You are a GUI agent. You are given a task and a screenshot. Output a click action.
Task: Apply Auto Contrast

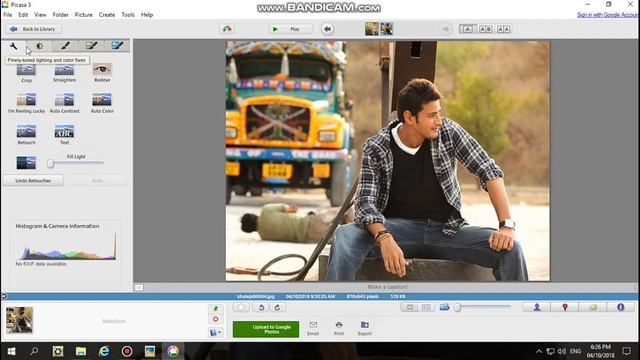tap(64, 103)
